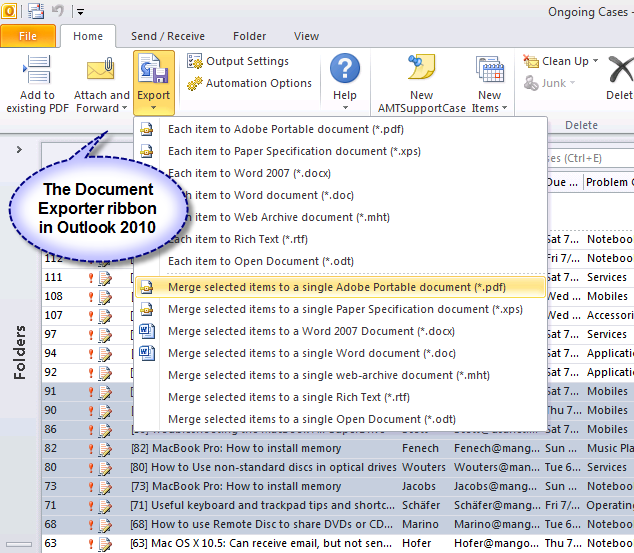Choose Merge selected items to Word 2007 Document (*.docx)
The width and height of the screenshot is (634, 553).
tap(340, 331)
